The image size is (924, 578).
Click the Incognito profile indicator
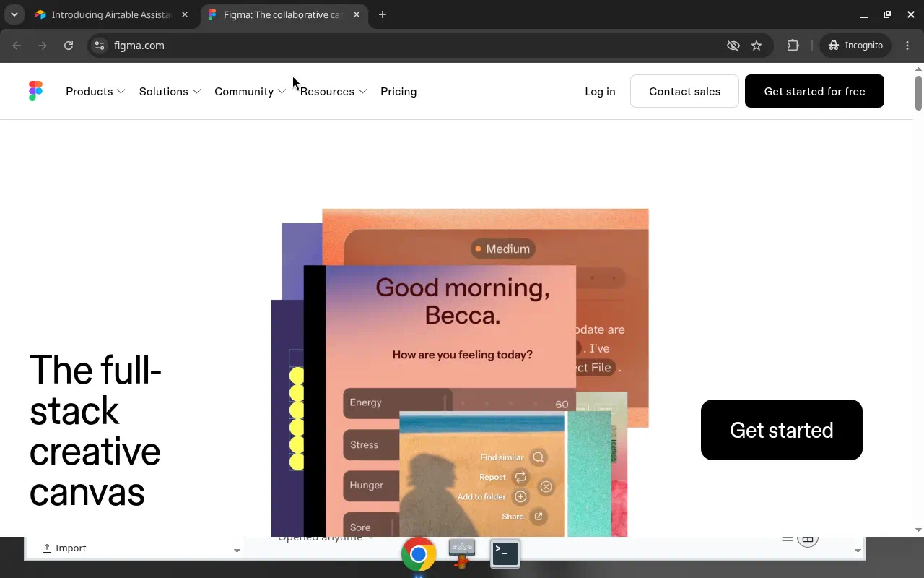pos(855,46)
